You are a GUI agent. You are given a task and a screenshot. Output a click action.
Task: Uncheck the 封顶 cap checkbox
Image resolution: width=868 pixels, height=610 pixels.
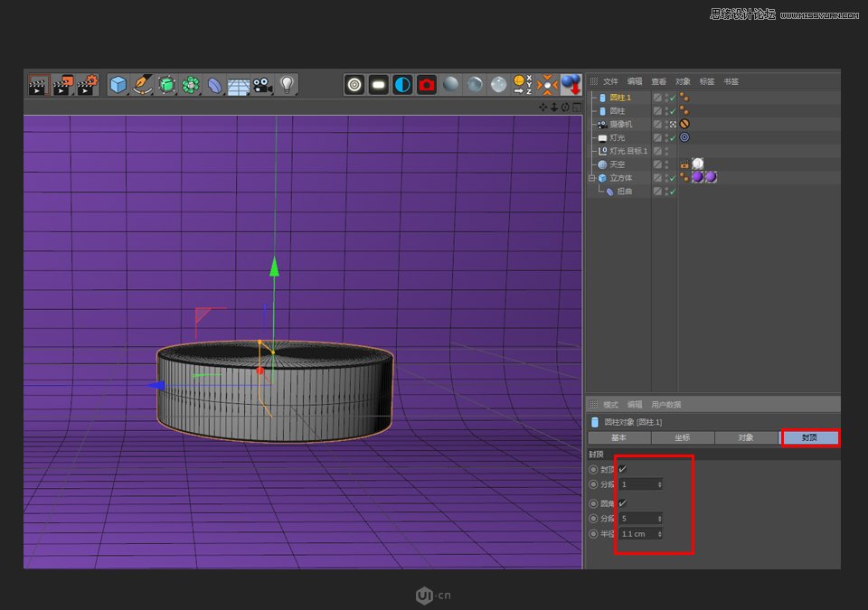point(622,468)
